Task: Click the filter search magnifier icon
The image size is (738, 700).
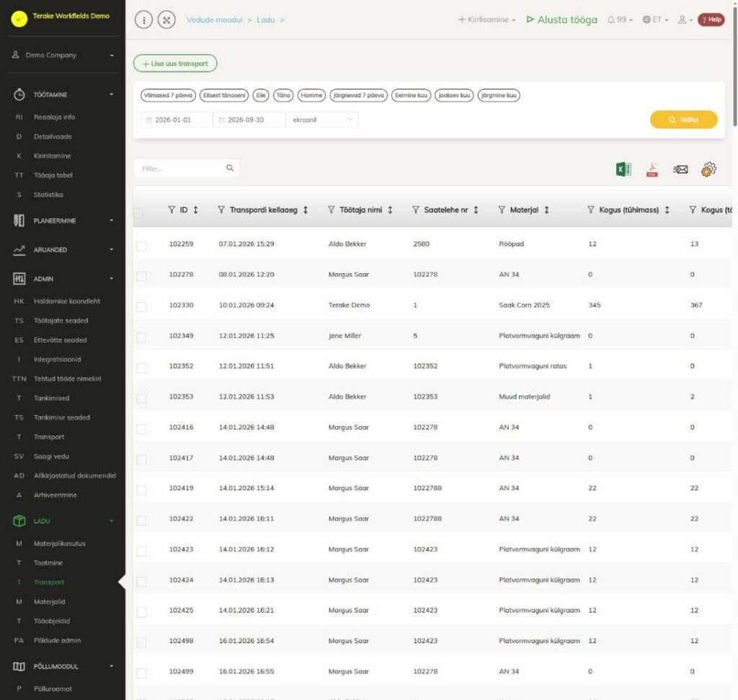Action: (x=230, y=168)
